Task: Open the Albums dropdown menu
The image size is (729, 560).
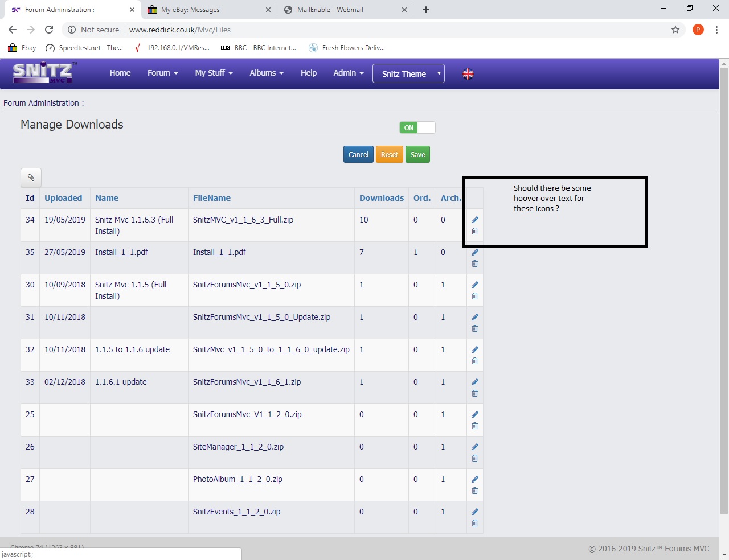Action: [266, 73]
